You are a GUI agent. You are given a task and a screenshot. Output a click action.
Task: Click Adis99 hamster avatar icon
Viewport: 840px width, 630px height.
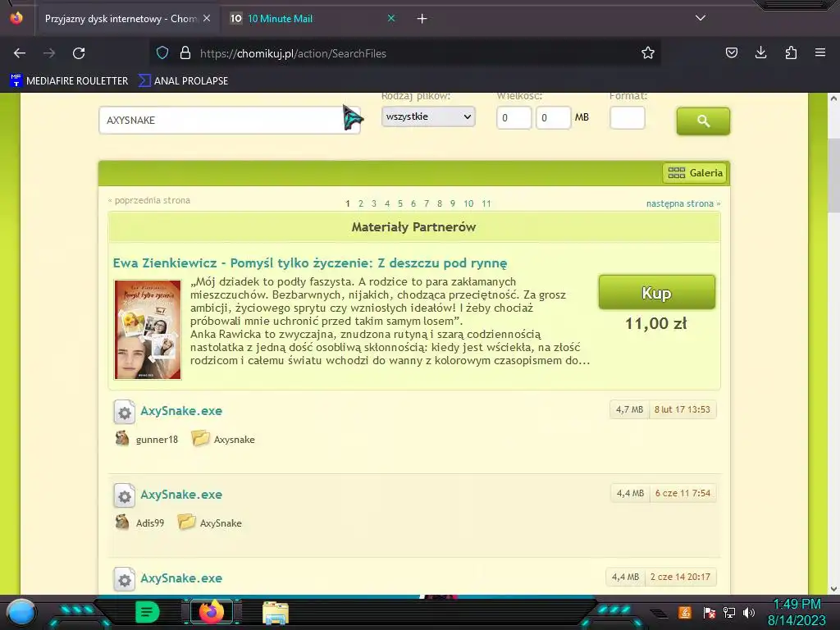(122, 522)
